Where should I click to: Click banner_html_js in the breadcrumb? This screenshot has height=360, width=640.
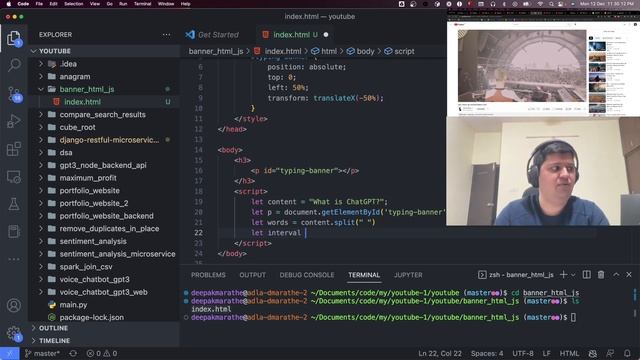pos(216,51)
